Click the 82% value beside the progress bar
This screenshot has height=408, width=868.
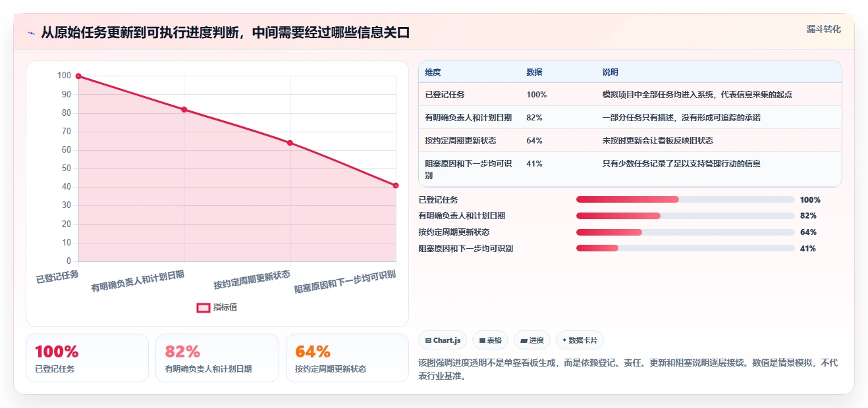click(808, 216)
